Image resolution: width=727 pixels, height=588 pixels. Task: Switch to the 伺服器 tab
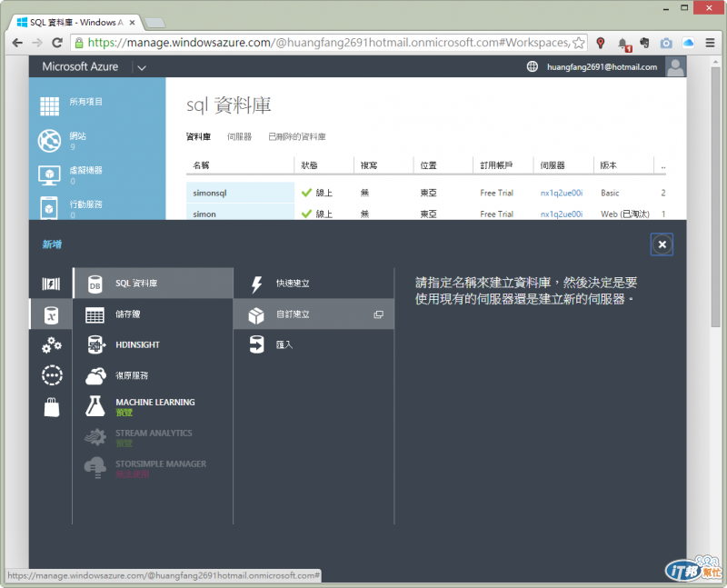(x=239, y=136)
